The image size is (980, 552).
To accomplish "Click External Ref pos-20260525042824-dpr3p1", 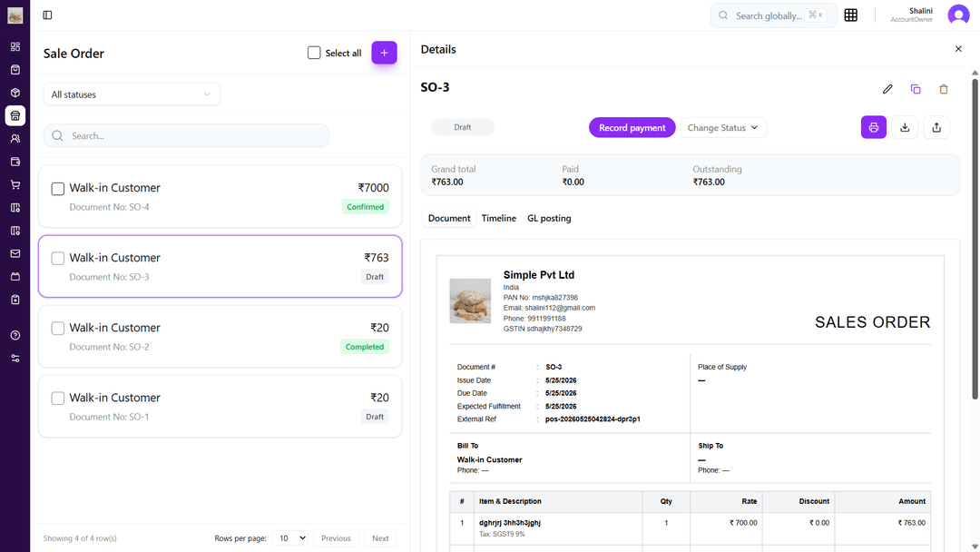I will coord(593,419).
